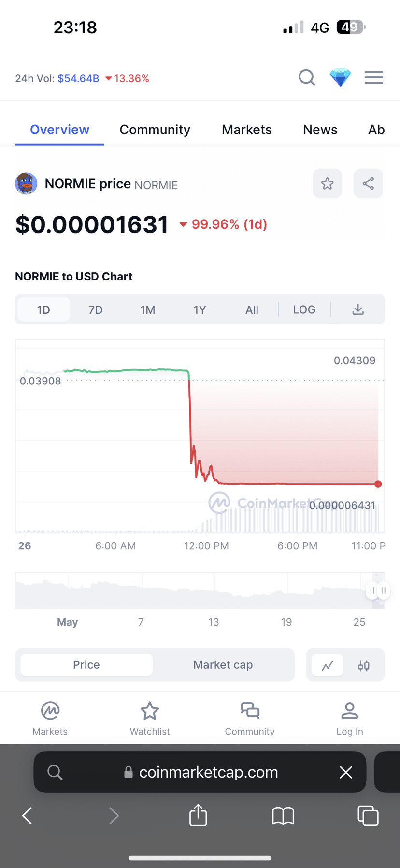Image resolution: width=400 pixels, height=868 pixels.
Task: Tap the blue diamond rewards icon
Action: coord(340,77)
